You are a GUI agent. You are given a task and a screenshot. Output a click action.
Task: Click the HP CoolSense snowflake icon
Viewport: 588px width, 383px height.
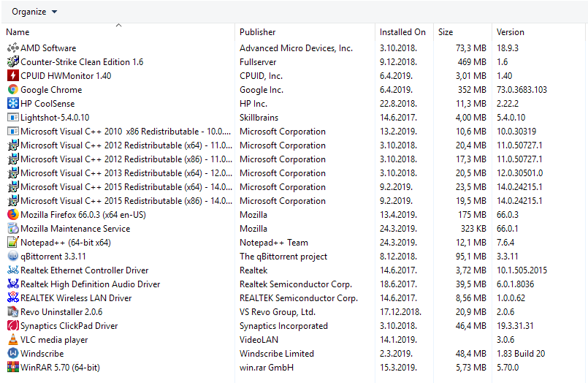click(x=13, y=104)
